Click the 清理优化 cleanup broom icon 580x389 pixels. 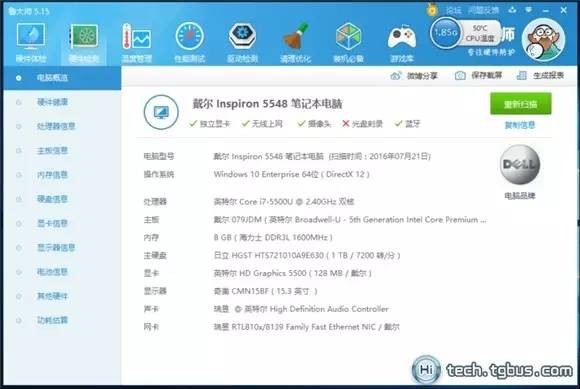point(295,41)
